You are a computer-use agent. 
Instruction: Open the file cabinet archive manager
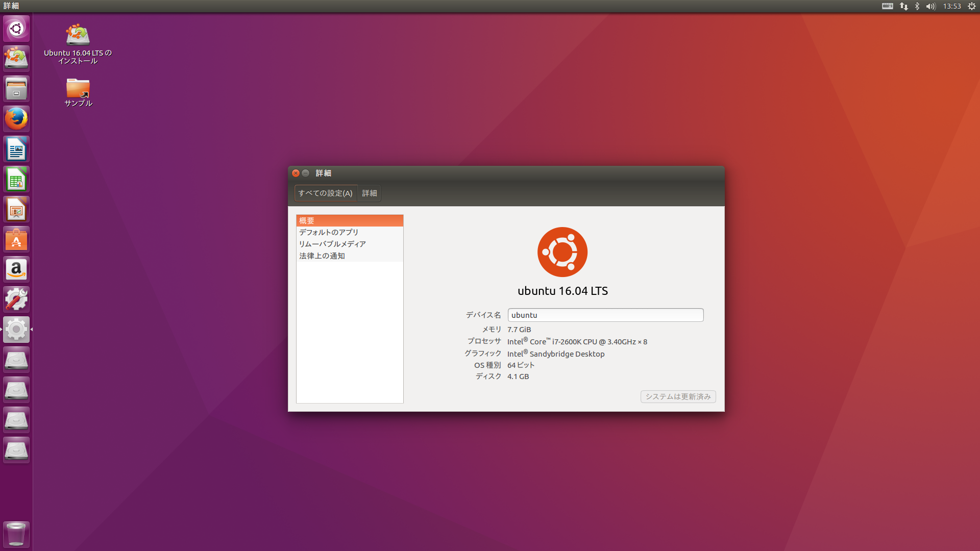click(x=16, y=88)
